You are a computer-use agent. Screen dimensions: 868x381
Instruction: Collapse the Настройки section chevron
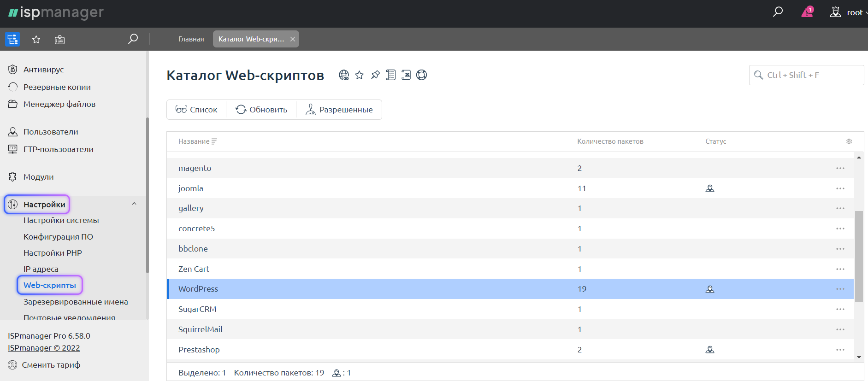[x=134, y=204]
